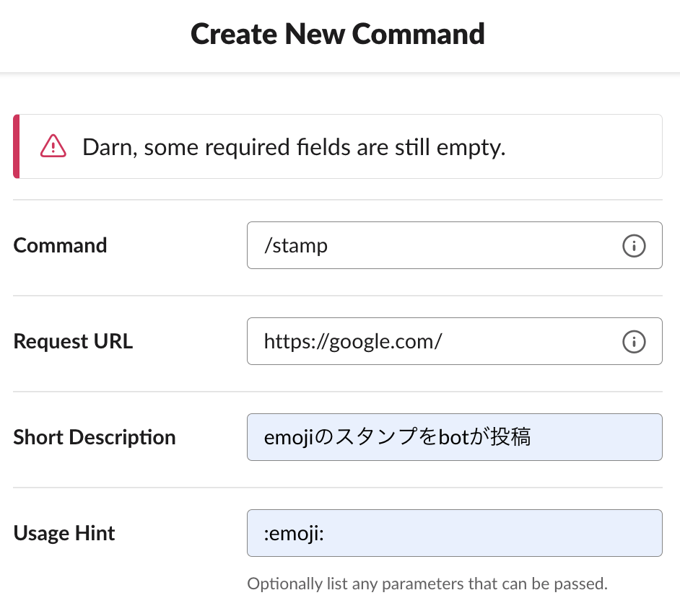Click the red bar on alert banner

[x=17, y=146]
